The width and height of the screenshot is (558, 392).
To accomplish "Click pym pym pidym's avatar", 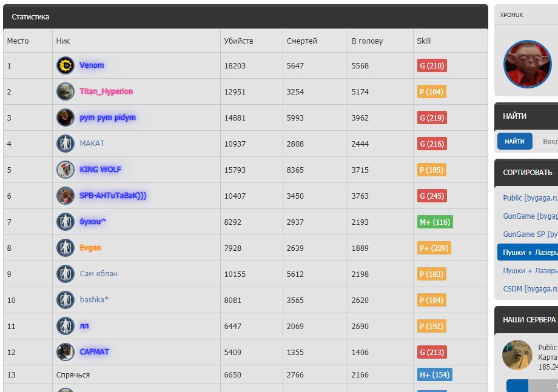I will coord(65,118).
